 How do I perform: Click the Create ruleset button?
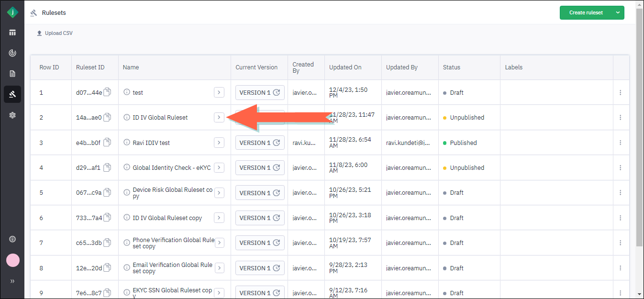pyautogui.click(x=586, y=12)
